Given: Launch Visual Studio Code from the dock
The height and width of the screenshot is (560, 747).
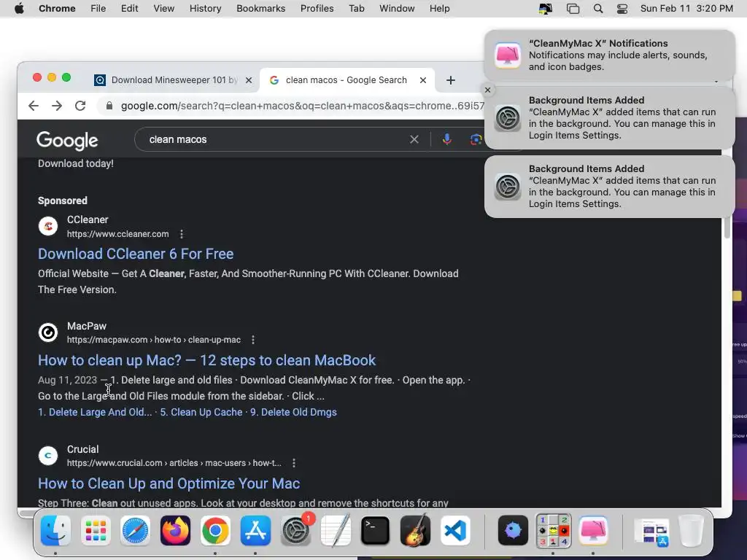Looking at the screenshot, I should pos(455,531).
